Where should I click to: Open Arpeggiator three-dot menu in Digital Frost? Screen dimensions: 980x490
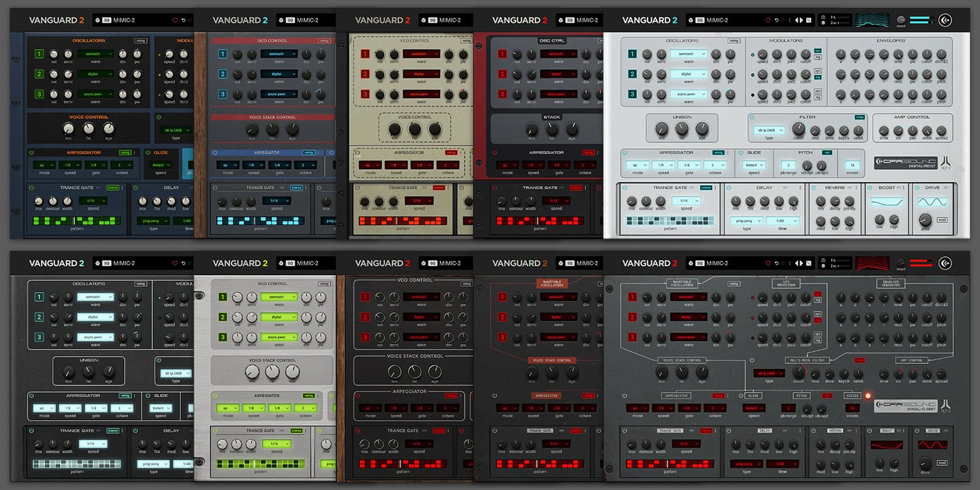(727, 153)
